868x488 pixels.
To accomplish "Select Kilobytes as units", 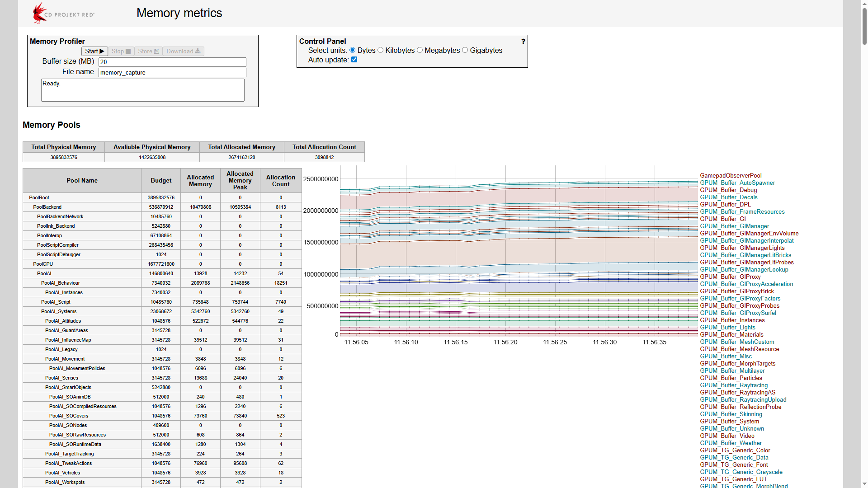I will click(x=380, y=50).
